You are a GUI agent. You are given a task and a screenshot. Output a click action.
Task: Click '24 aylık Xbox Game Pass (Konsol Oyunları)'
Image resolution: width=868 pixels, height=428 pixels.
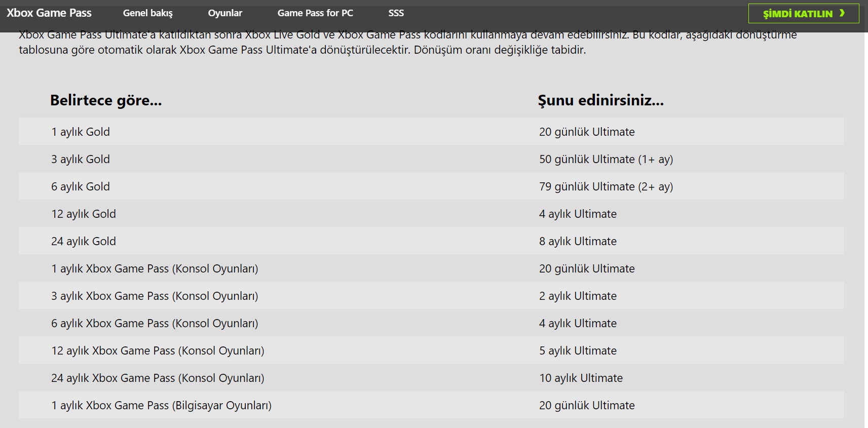point(158,378)
